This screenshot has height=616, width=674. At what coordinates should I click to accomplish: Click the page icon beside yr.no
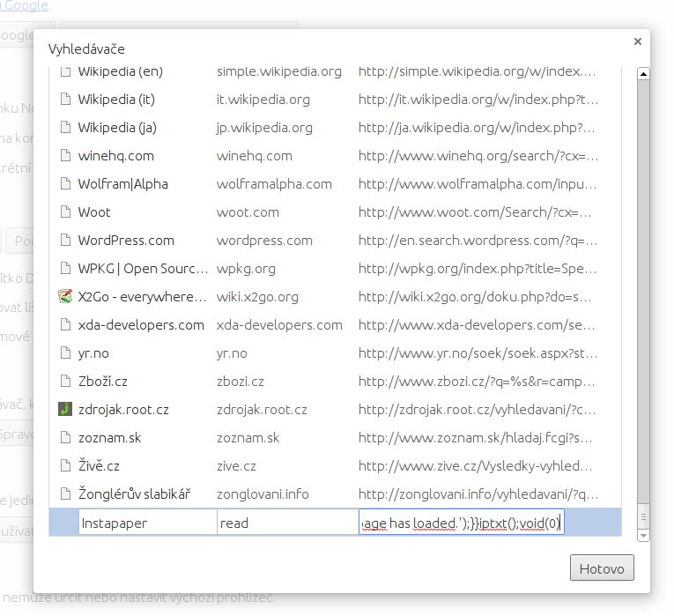point(65,353)
